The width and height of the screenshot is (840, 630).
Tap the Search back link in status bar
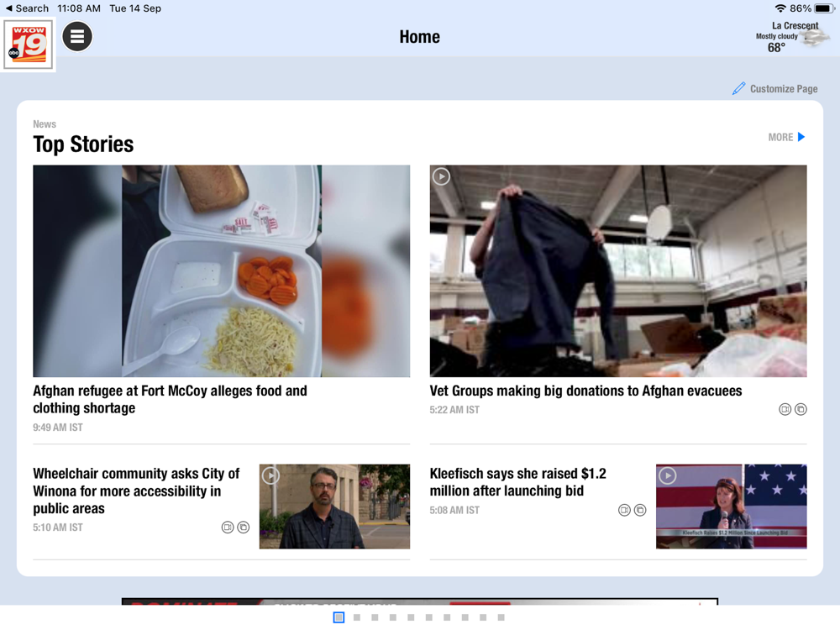point(27,8)
